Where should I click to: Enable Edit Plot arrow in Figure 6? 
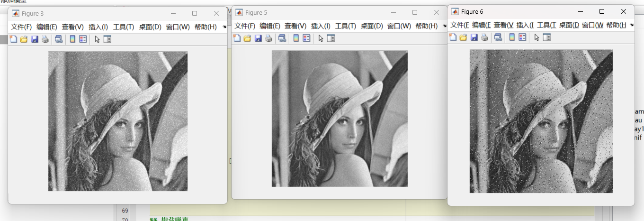537,37
